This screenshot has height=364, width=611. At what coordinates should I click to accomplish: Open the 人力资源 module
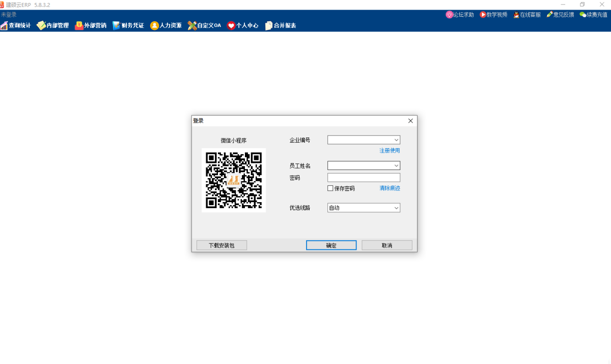click(x=165, y=24)
